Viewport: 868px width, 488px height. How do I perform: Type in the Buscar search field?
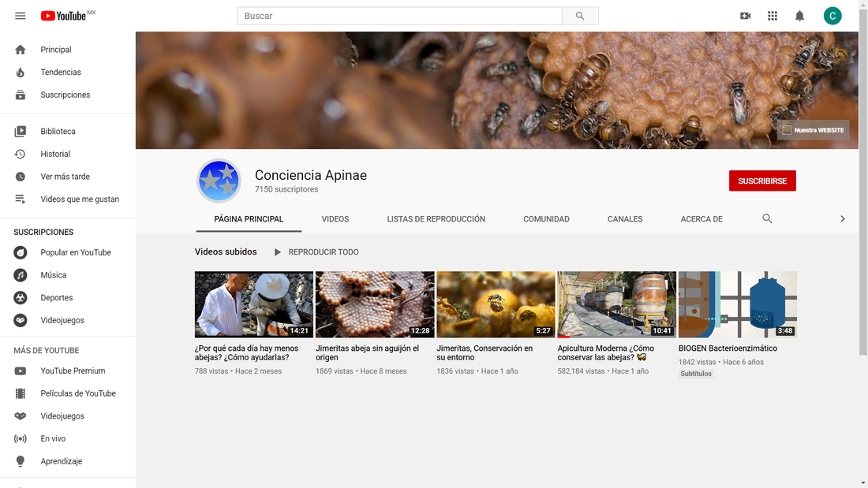[399, 16]
